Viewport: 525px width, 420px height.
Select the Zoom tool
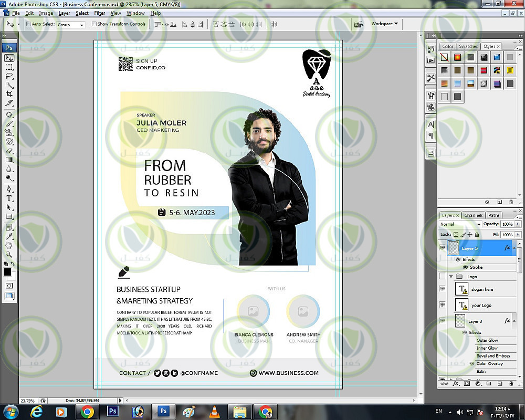9,255
